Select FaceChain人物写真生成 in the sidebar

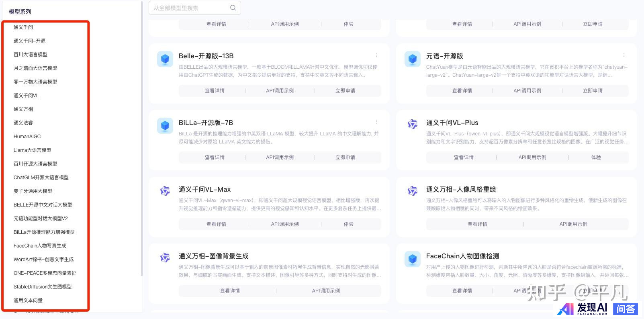click(40, 246)
